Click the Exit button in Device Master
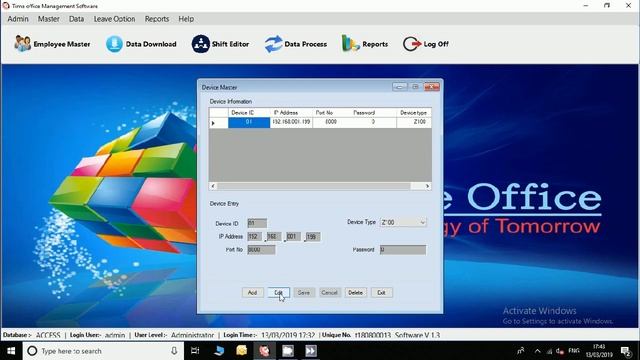The width and height of the screenshot is (640, 360). pyautogui.click(x=381, y=293)
